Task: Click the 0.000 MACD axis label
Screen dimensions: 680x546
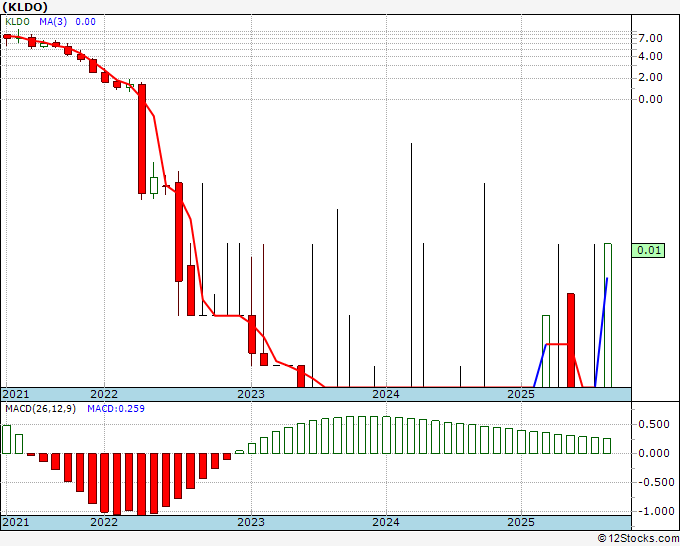Action: click(x=654, y=453)
